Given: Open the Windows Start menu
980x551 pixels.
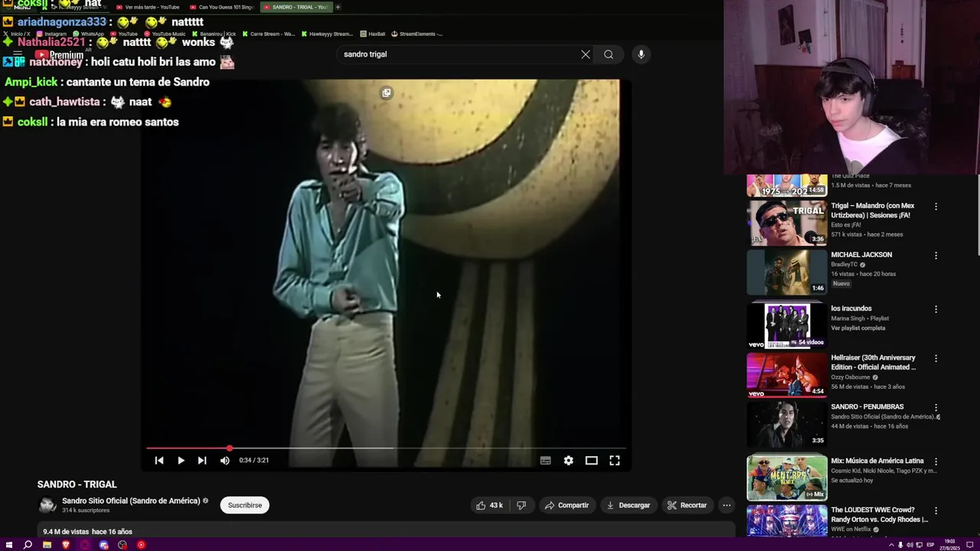Looking at the screenshot, I should click(x=9, y=545).
